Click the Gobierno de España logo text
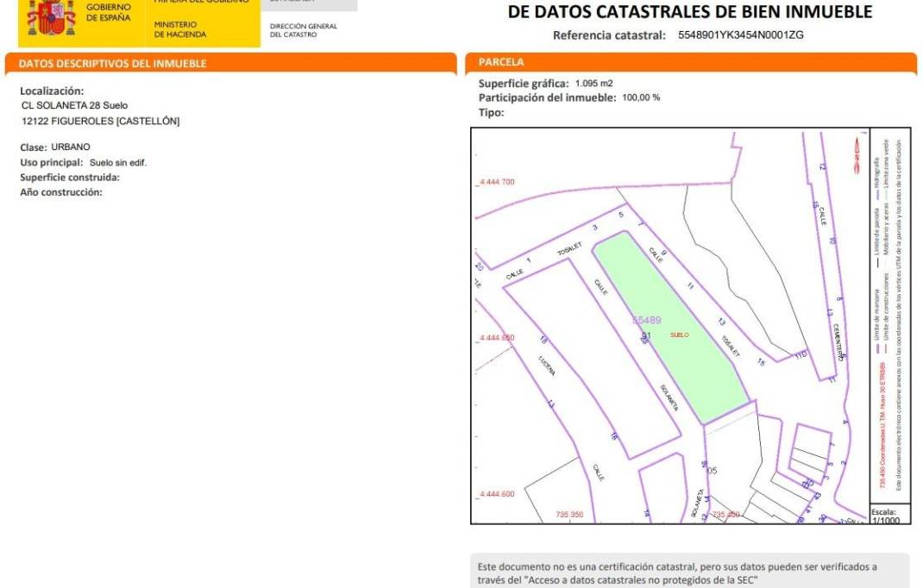 click(110, 13)
